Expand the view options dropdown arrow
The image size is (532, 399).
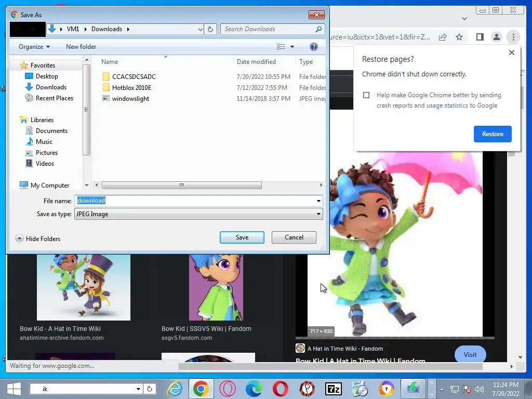tap(292, 47)
